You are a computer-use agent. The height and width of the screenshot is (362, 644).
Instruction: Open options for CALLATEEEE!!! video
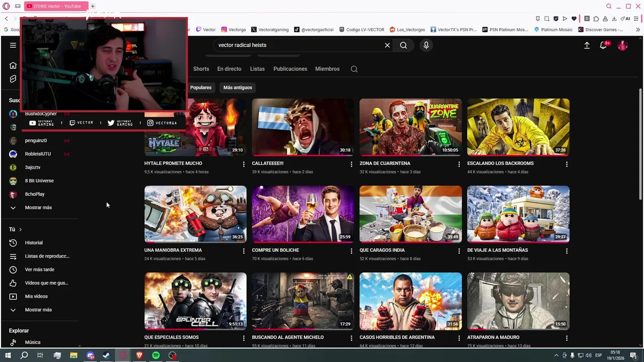pyautogui.click(x=351, y=164)
